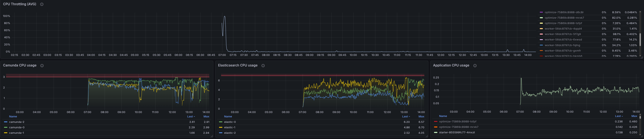Toggle camunda-2 series in legend
The height and width of the screenshot is (139, 644).
[17, 122]
